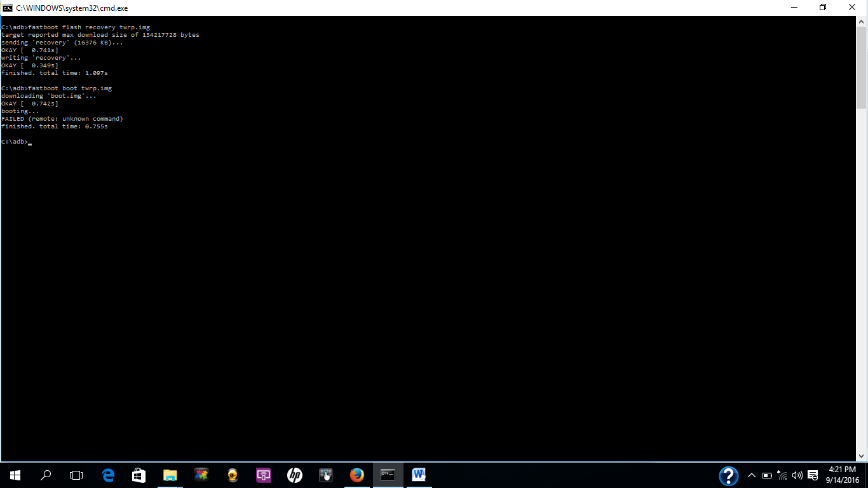The height and width of the screenshot is (488, 868).
Task: Open the Windows Start menu
Action: [x=15, y=475]
